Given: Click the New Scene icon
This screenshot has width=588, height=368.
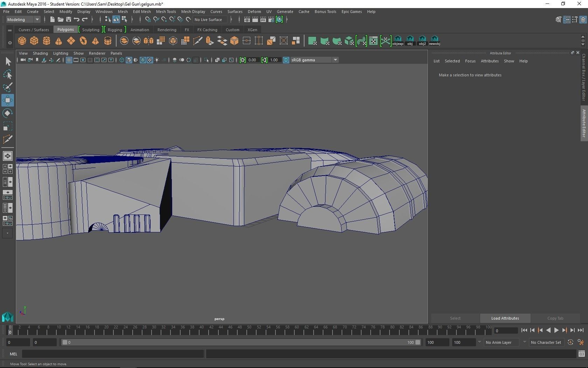Looking at the screenshot, I should coord(52,20).
